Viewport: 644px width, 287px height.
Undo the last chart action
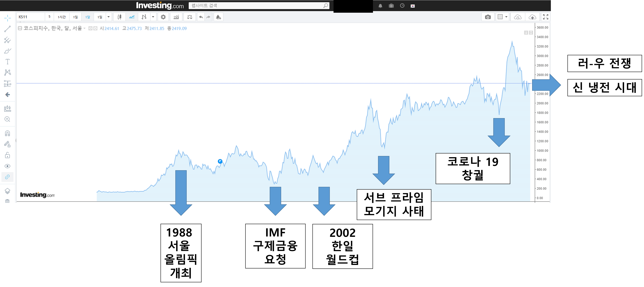201,17
